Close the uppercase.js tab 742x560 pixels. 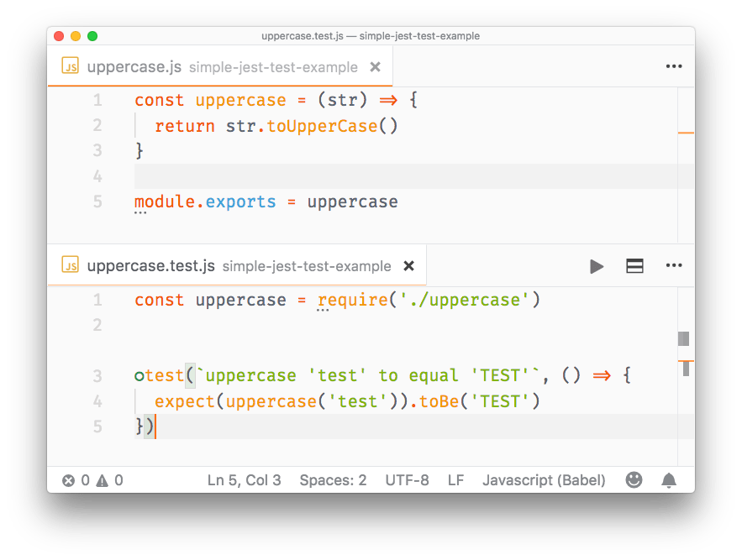(x=374, y=65)
